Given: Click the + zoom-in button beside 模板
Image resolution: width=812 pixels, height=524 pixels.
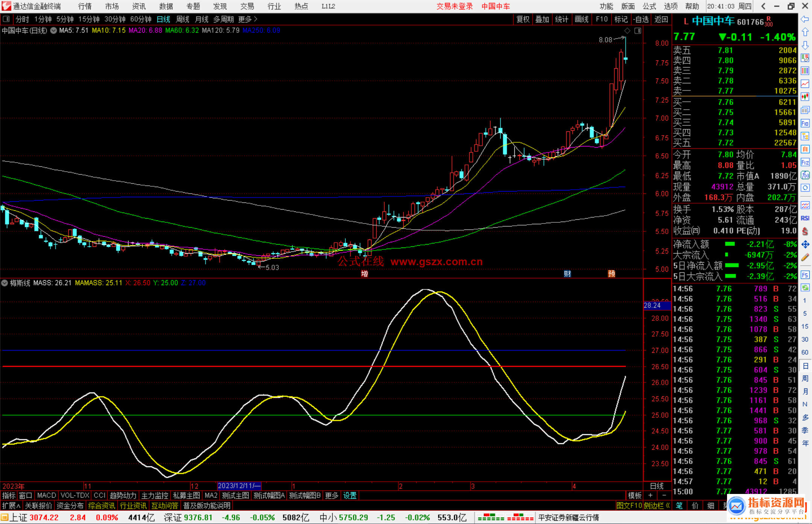Looking at the screenshot, I should tap(650, 495).
